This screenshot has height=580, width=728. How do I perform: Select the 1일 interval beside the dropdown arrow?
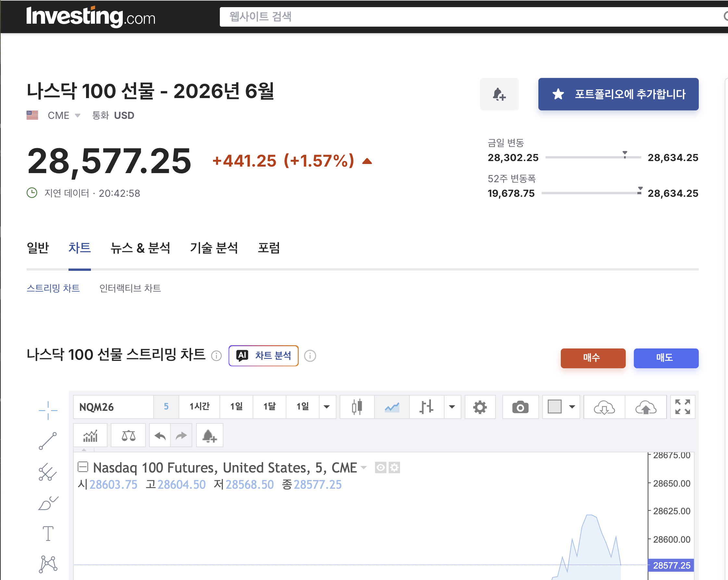[303, 407]
